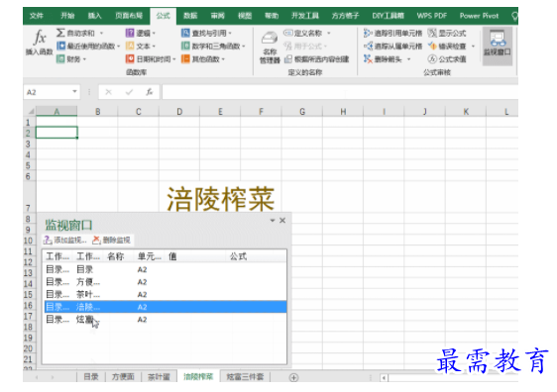Click Error Checking icon

432,46
